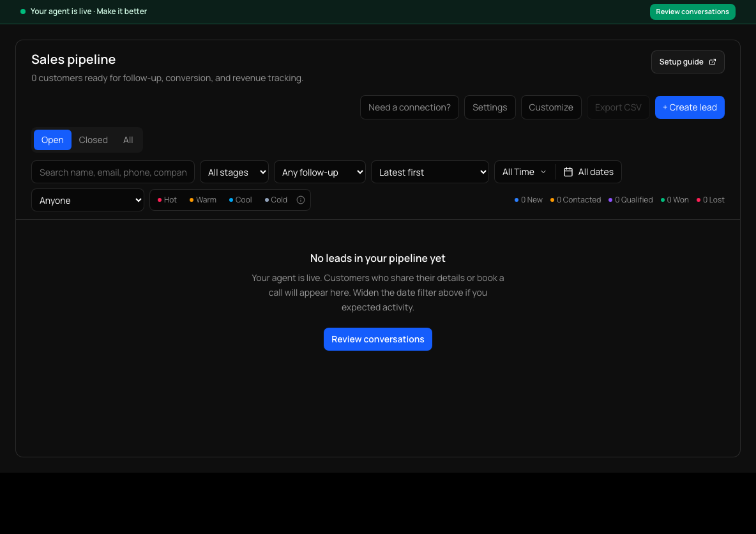Expand the All Time range dropdown

click(x=525, y=172)
